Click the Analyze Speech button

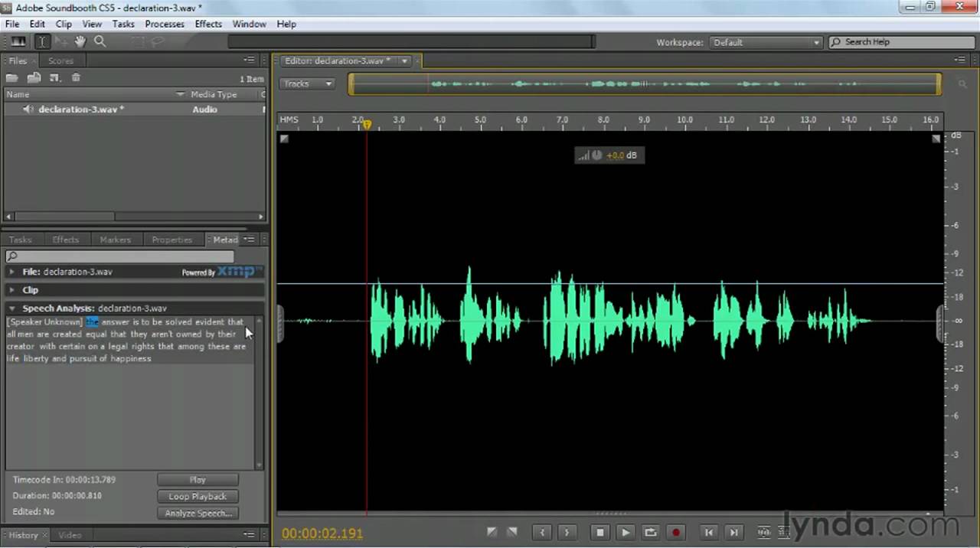198,514
